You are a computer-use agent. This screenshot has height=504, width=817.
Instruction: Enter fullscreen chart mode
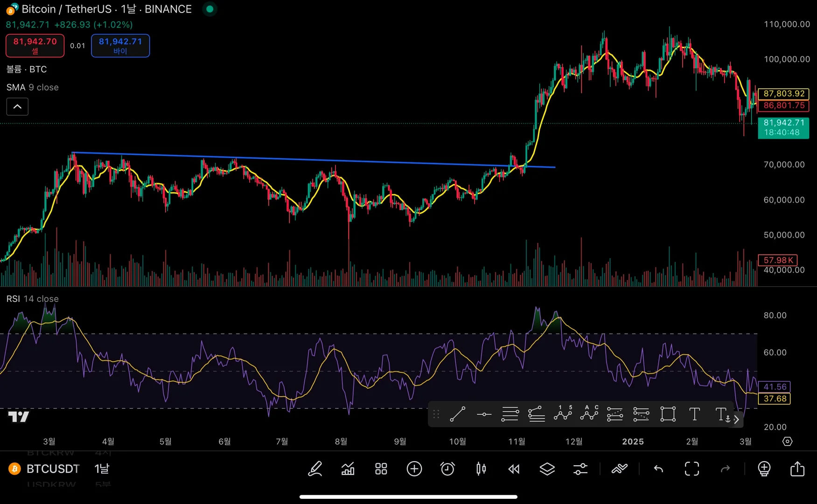(x=692, y=469)
